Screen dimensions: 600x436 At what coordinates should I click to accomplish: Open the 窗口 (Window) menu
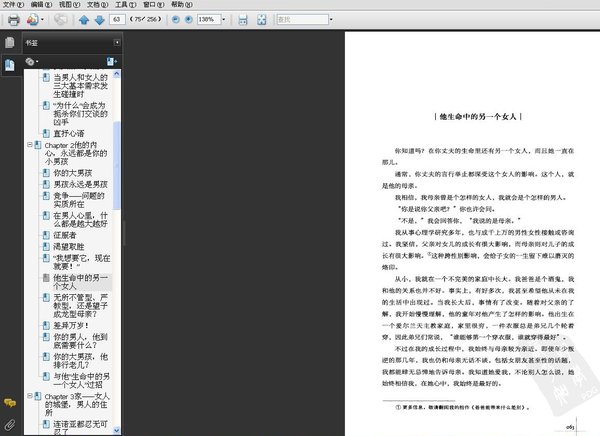tap(153, 5)
